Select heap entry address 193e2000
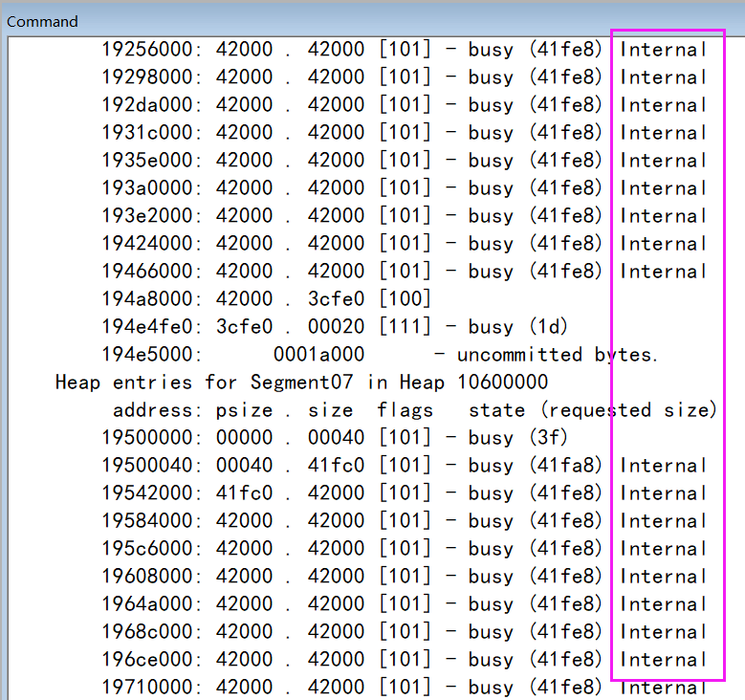This screenshot has width=745, height=700. click(151, 215)
